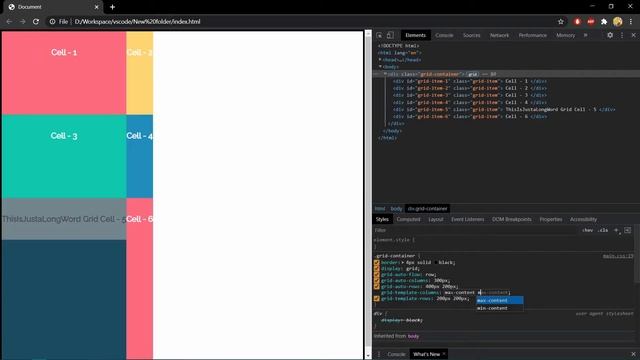Viewport: 640px width, 360px height.
Task: Uncheck the display: grid property checkbox
Action: 377,269
